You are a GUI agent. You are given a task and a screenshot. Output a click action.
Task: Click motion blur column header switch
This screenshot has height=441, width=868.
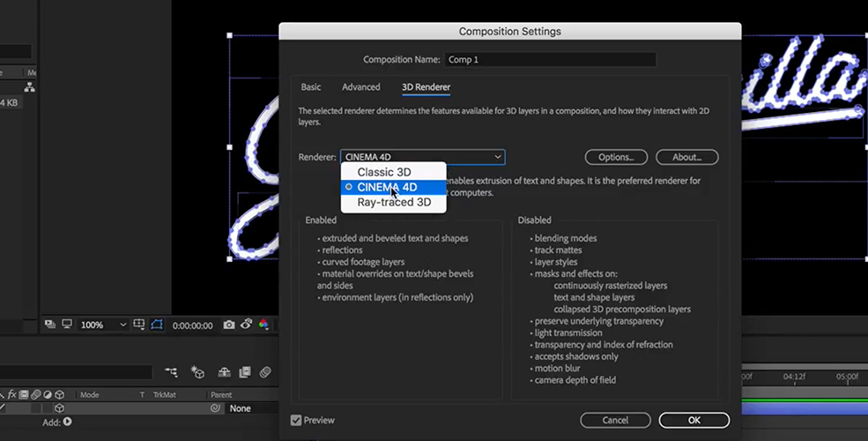click(36, 394)
